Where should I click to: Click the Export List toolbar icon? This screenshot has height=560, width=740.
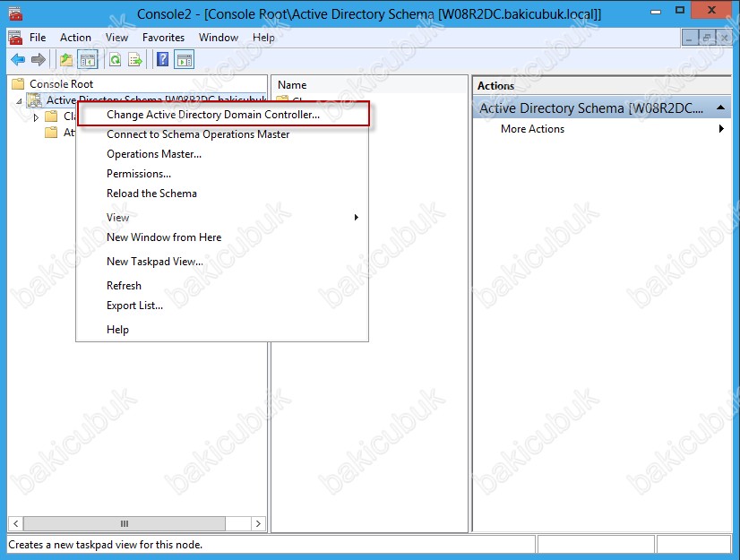tap(135, 60)
